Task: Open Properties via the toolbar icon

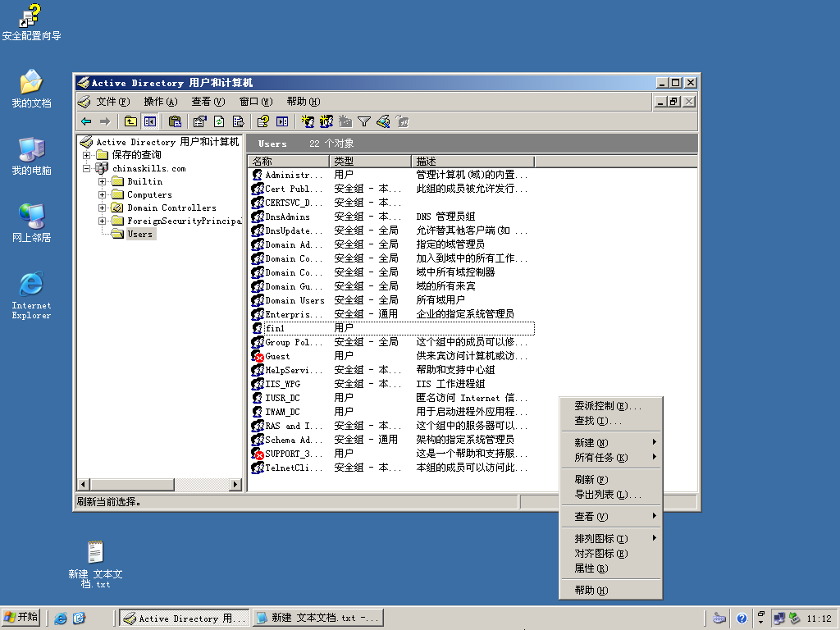Action: point(200,121)
